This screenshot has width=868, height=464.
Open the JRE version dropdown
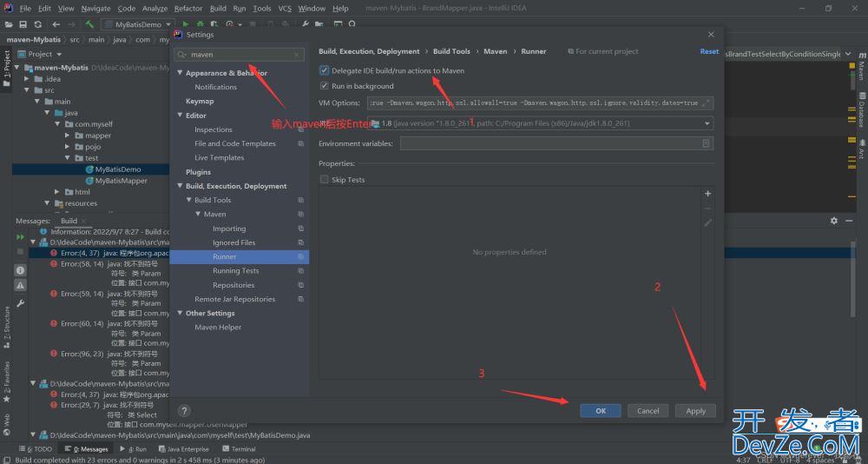point(707,123)
